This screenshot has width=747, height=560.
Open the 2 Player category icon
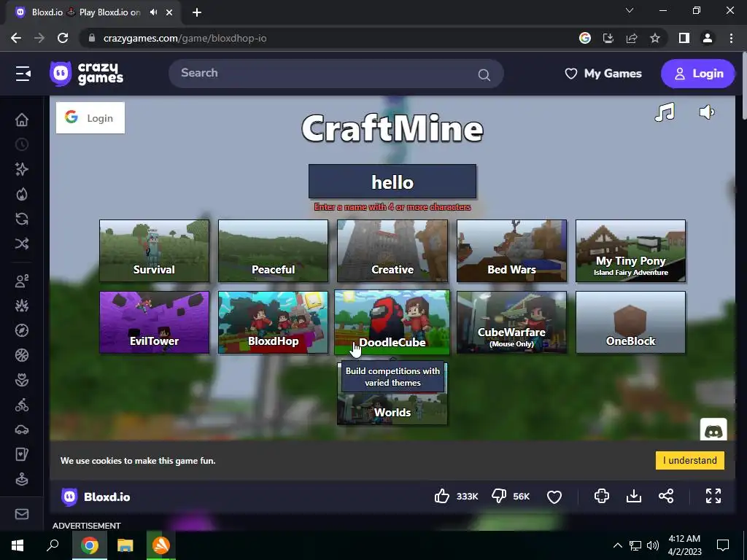point(22,281)
